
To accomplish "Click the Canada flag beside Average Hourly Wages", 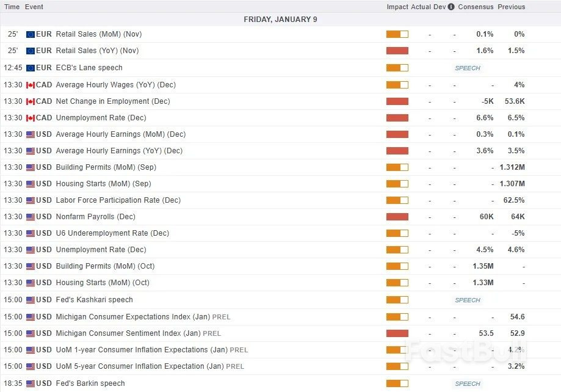I will (30, 85).
